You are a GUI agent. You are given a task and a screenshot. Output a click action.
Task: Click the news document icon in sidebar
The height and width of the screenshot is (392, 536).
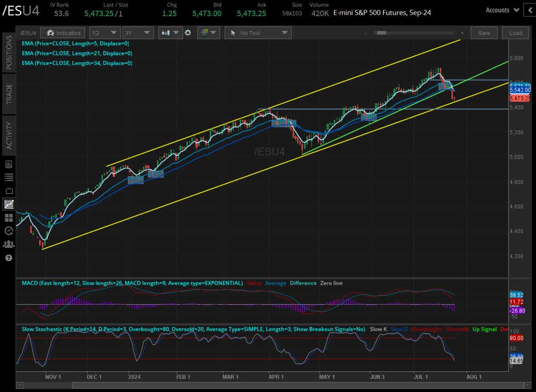pos(8,164)
